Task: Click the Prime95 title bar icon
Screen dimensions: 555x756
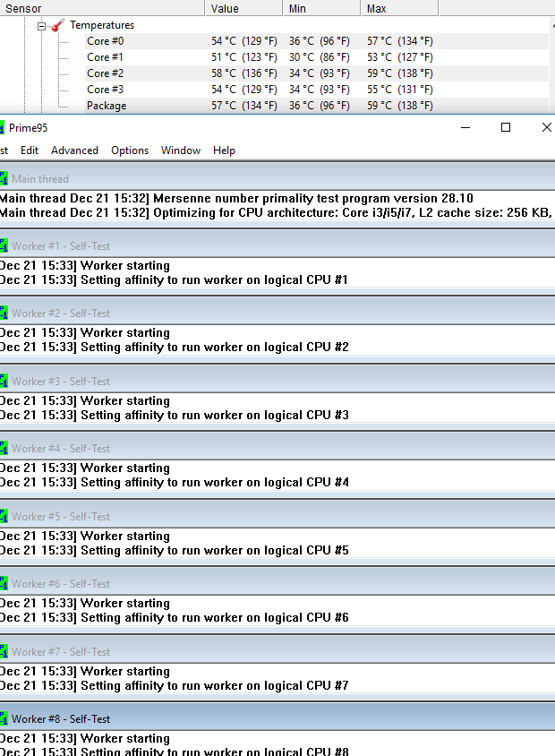Action: click(2, 128)
